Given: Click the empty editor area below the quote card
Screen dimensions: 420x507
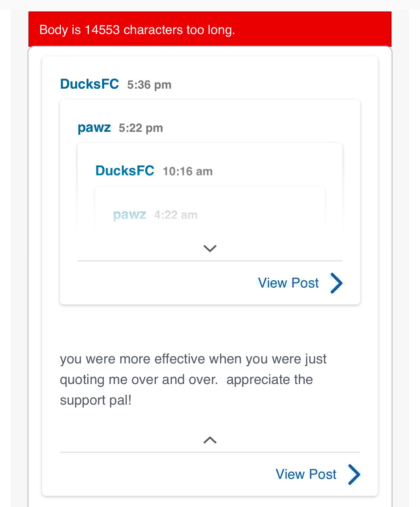Looking at the screenshot, I should coord(210,502).
